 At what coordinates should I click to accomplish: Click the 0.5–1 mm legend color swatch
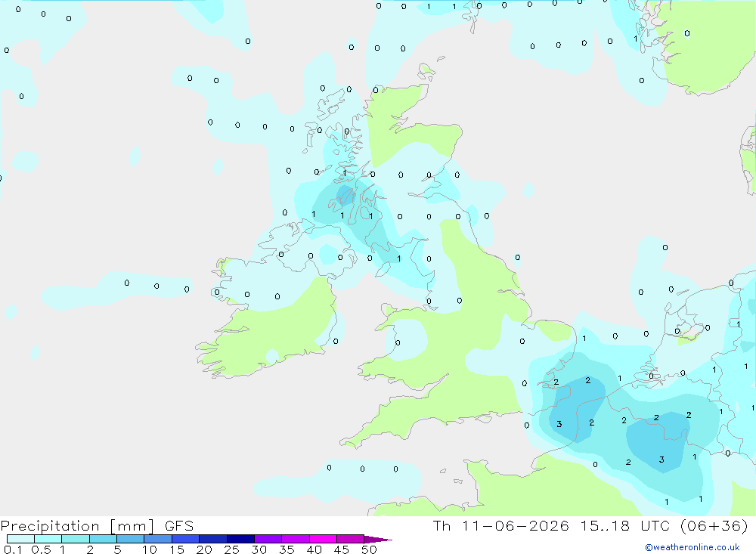point(48,539)
